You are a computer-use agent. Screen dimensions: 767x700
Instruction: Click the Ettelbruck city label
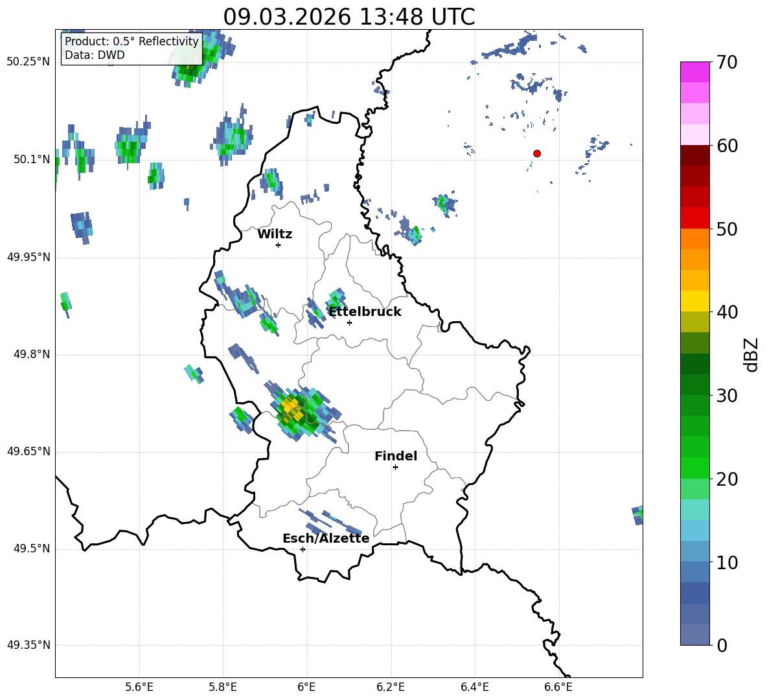[x=365, y=312]
